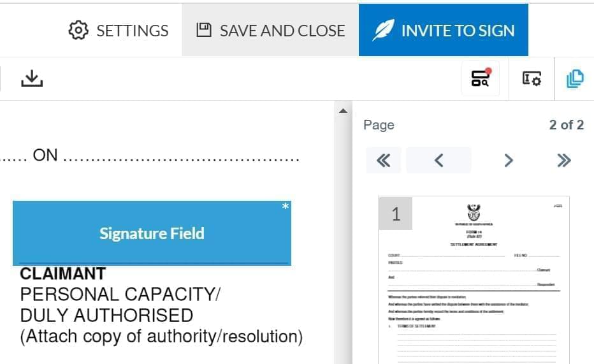
Task: Go to the previous page
Action: click(438, 160)
